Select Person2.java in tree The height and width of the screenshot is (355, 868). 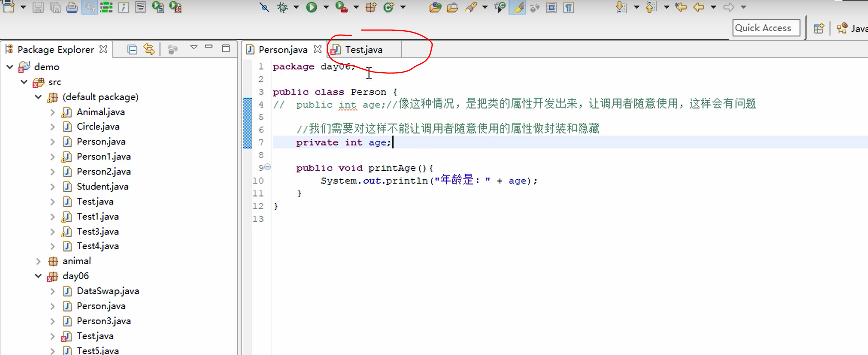pos(103,171)
